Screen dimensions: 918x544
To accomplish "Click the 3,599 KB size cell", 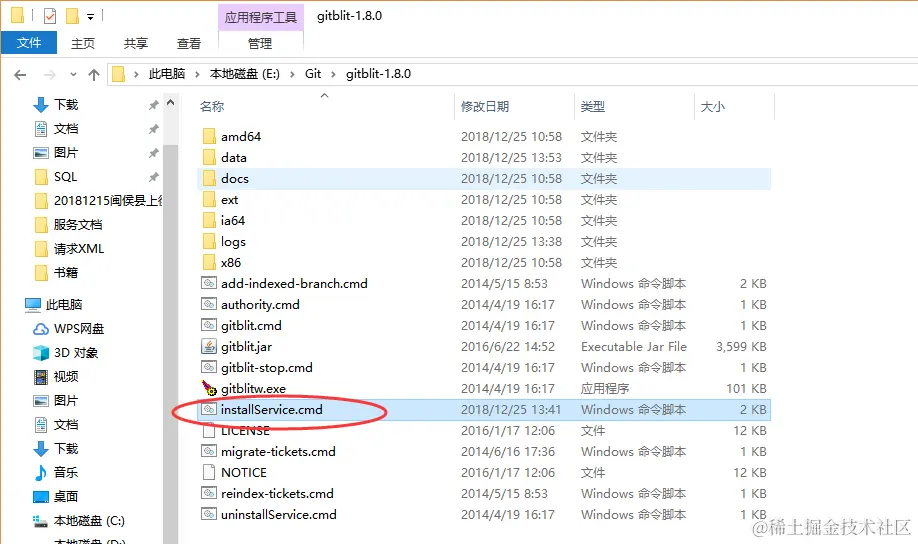I will tap(741, 347).
